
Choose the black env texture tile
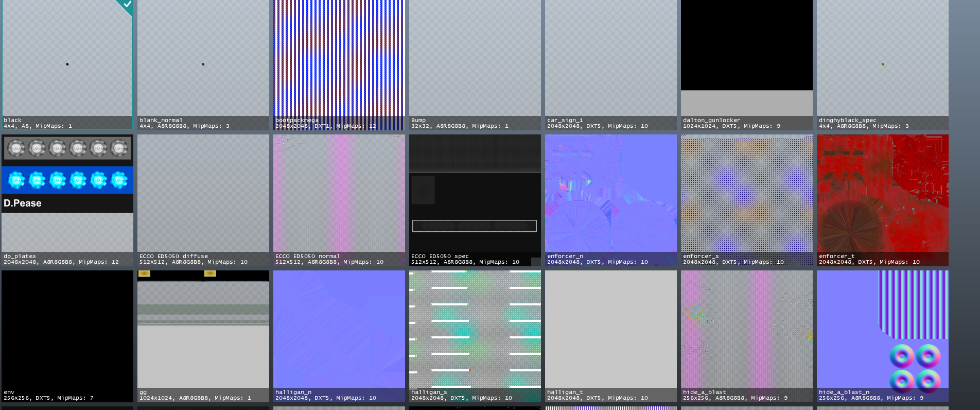67,336
